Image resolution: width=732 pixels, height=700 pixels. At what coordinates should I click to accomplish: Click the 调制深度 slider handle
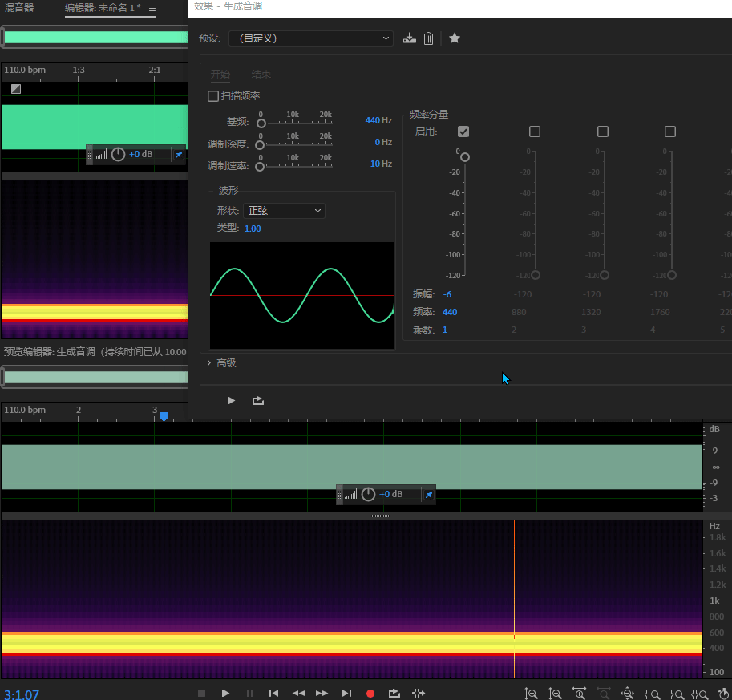pyautogui.click(x=260, y=145)
